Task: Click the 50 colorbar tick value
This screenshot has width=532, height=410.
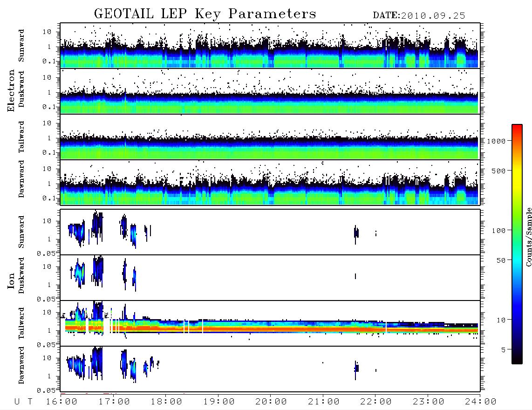Action: pos(501,260)
